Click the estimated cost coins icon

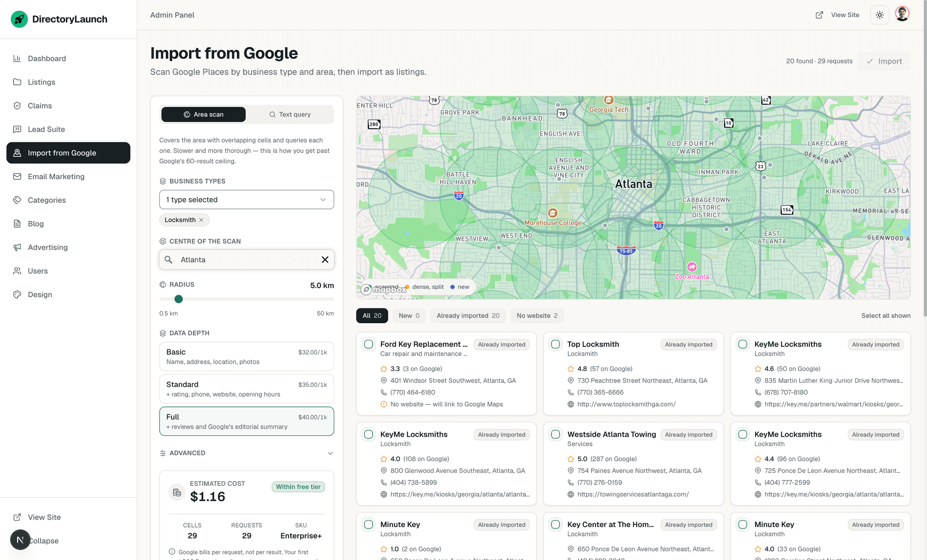[x=177, y=492]
